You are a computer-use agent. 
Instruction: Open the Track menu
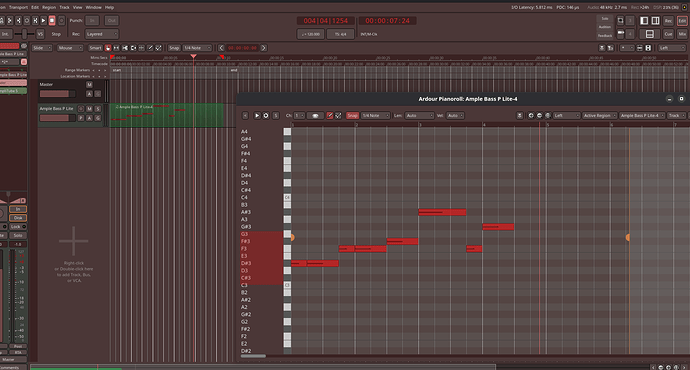point(64,7)
